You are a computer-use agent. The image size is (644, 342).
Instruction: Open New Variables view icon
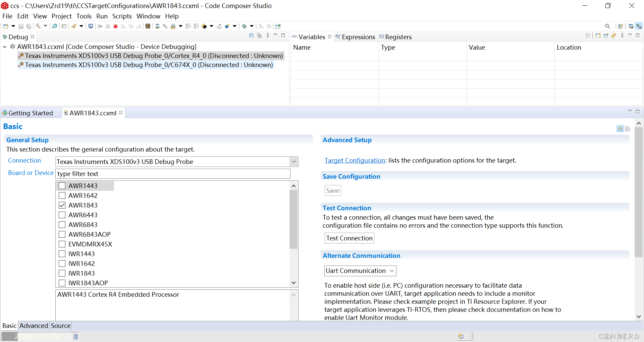click(x=598, y=35)
